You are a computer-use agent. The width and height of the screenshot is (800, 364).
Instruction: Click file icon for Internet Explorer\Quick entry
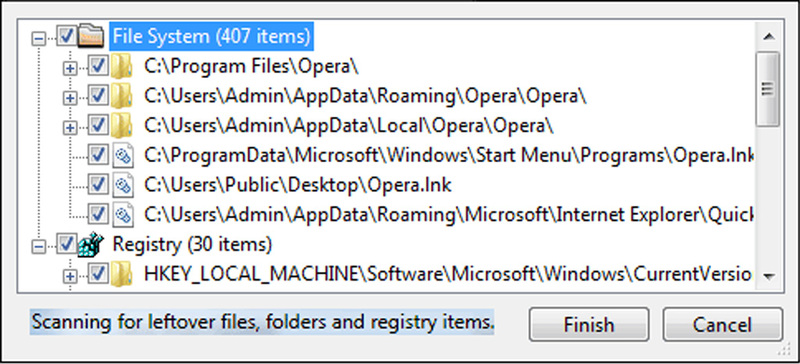click(x=122, y=214)
